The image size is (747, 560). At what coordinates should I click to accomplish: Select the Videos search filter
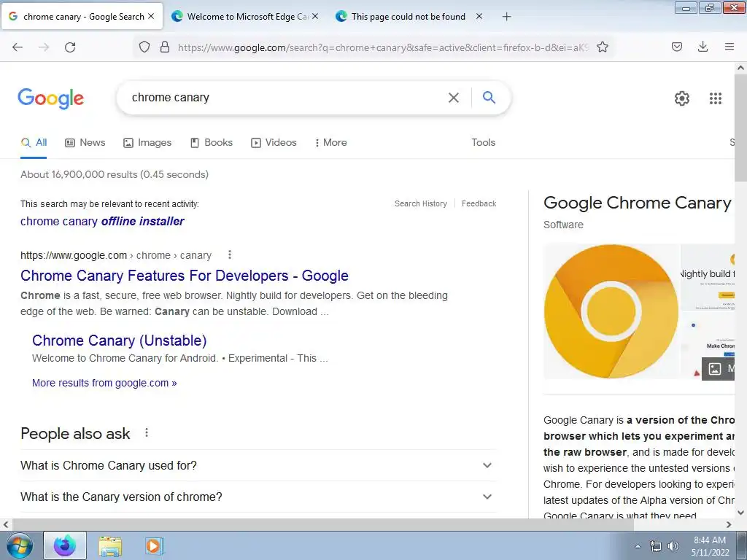(x=274, y=142)
